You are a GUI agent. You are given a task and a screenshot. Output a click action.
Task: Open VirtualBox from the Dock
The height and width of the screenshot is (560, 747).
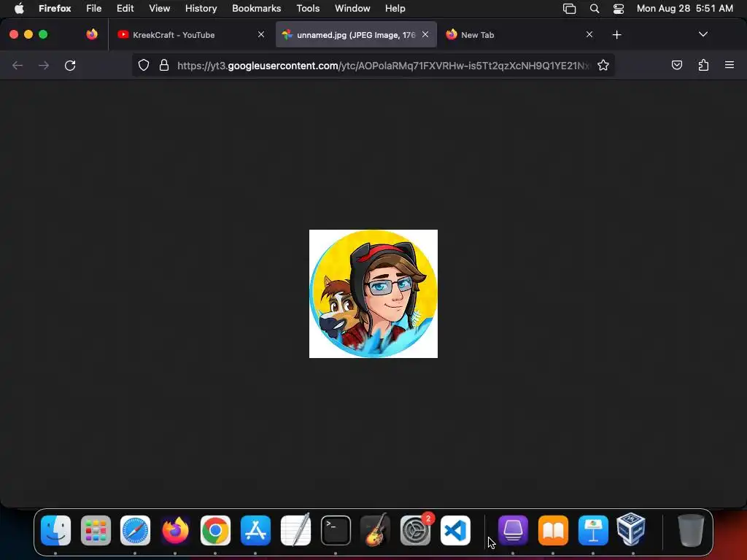coord(631,529)
